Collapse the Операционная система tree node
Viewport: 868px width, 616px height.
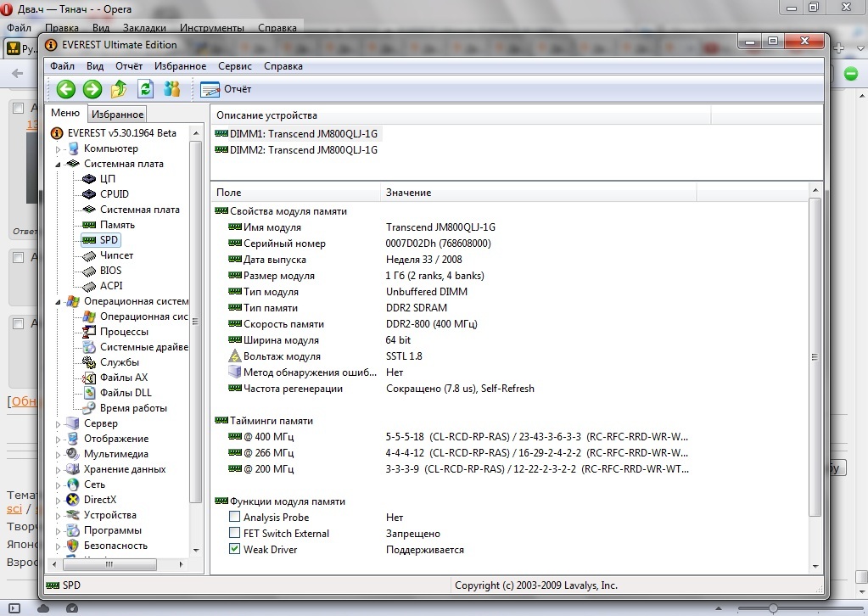(x=59, y=302)
